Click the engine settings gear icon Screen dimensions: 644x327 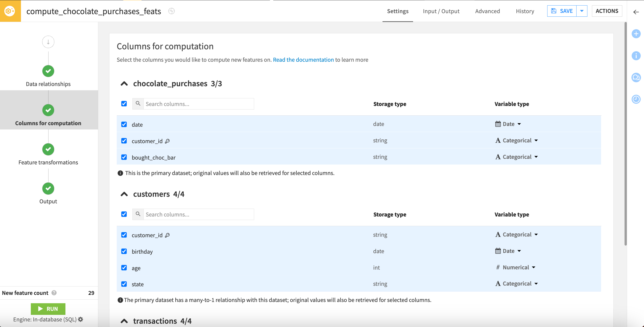(x=81, y=319)
